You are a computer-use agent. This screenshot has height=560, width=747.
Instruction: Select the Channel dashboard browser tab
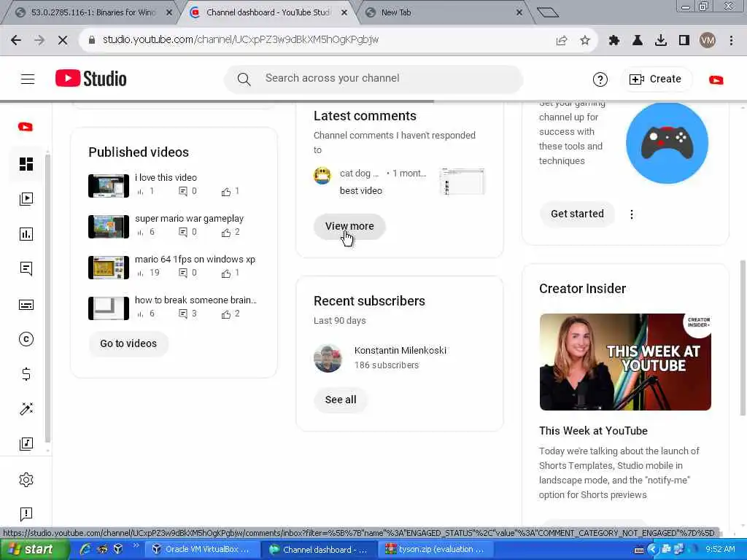click(268, 12)
